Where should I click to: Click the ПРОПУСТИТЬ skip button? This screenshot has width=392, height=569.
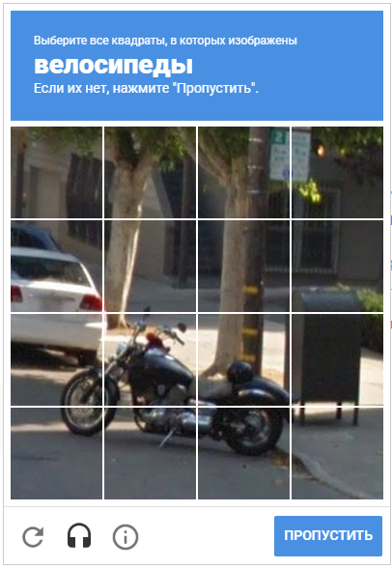328,535
